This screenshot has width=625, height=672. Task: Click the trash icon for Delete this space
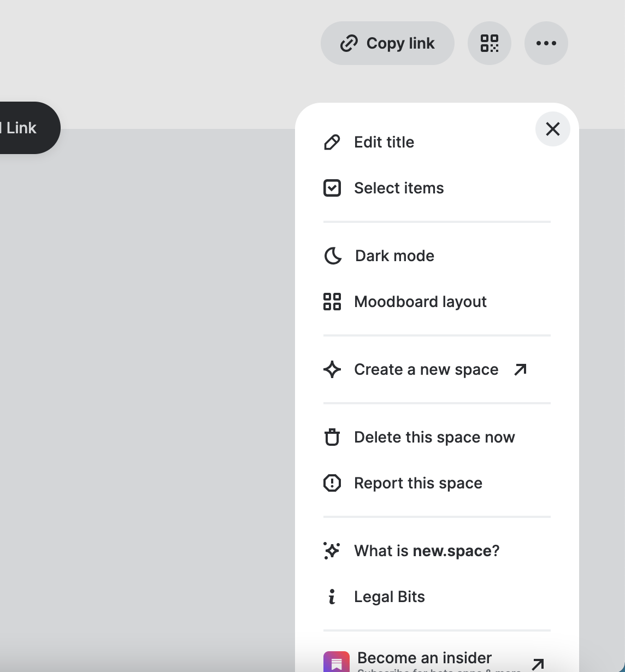pyautogui.click(x=332, y=437)
